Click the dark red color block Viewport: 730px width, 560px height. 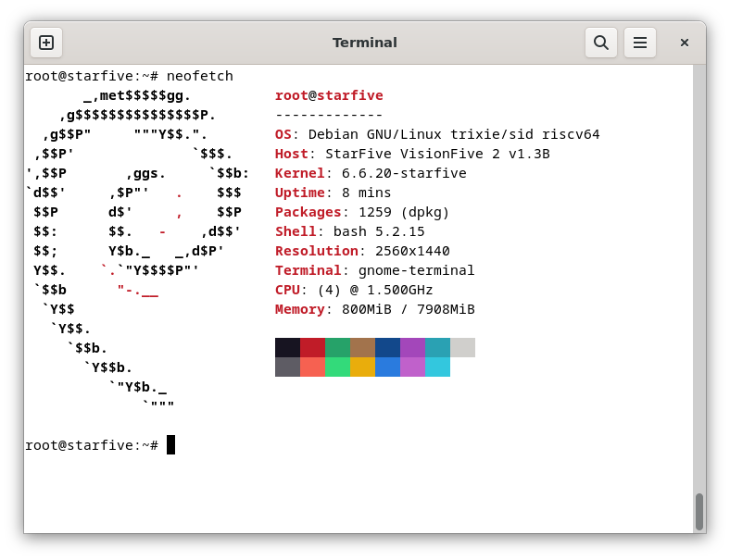coord(312,347)
